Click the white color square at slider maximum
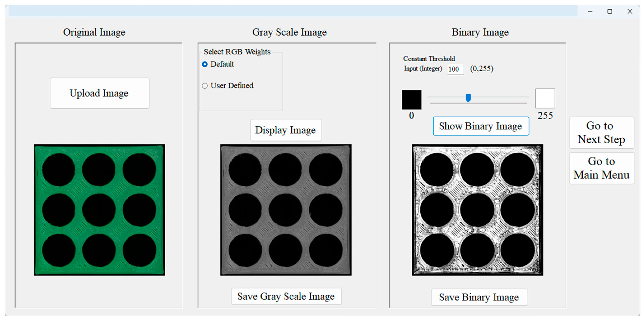 (545, 98)
